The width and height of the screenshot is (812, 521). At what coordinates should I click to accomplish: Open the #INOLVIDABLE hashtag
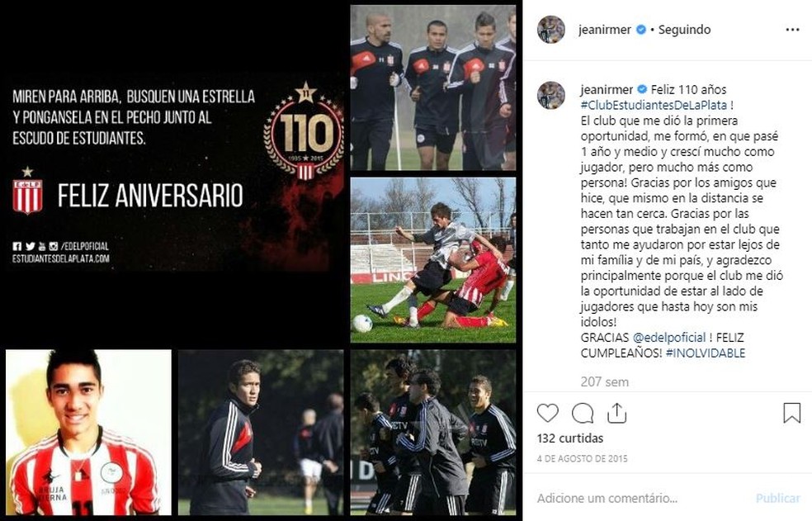(706, 353)
